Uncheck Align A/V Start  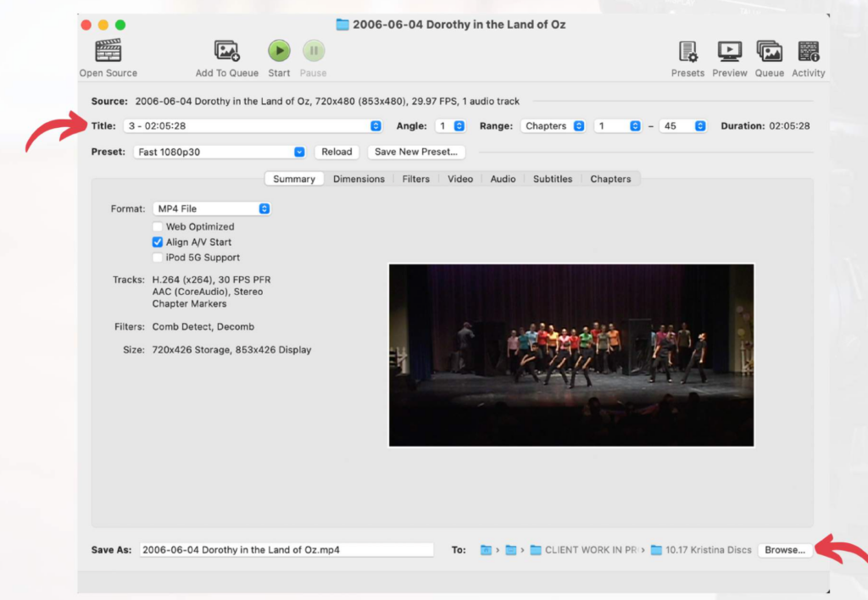pos(158,242)
